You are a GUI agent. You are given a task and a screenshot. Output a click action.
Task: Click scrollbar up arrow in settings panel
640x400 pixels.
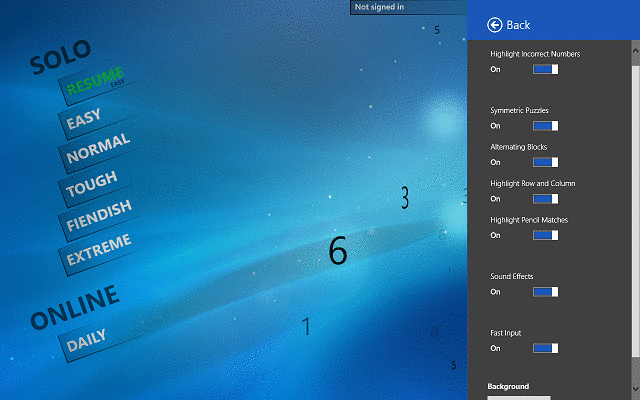[x=635, y=51]
